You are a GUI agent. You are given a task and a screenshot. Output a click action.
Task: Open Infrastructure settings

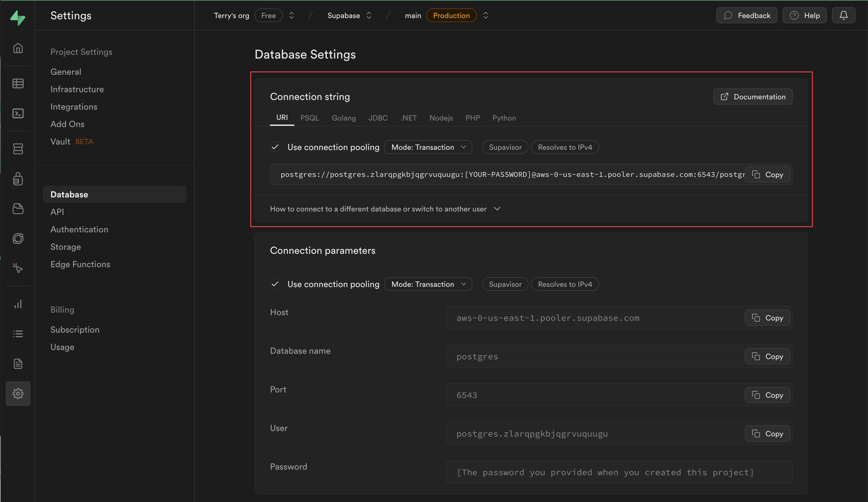point(77,89)
